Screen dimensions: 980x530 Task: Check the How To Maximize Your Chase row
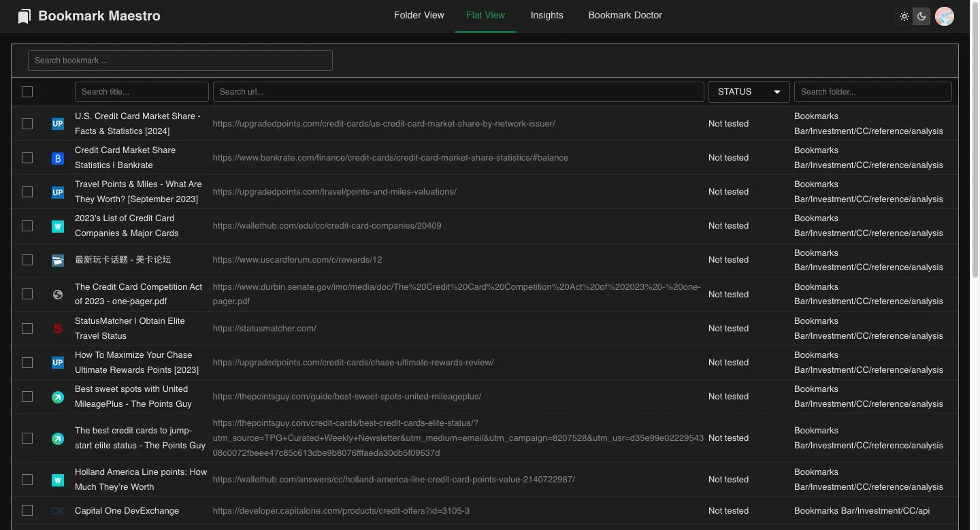(x=27, y=363)
